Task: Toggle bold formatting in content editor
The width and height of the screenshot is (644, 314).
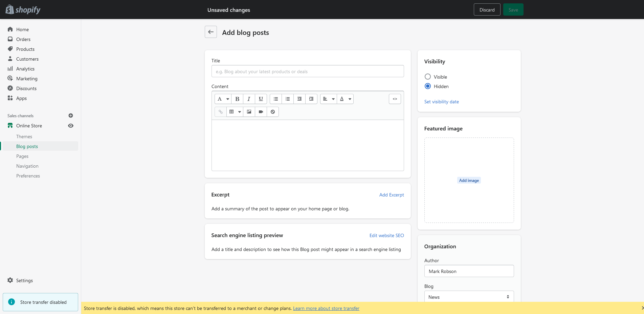Action: [x=237, y=99]
